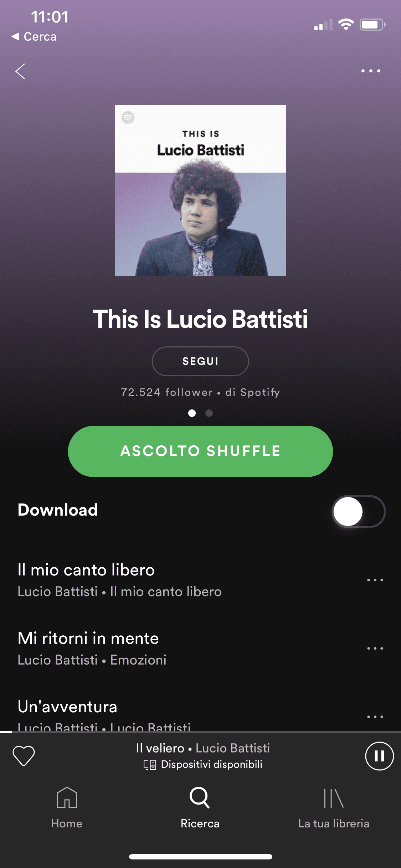Click the playback progress bar above the mini player

coord(200,732)
